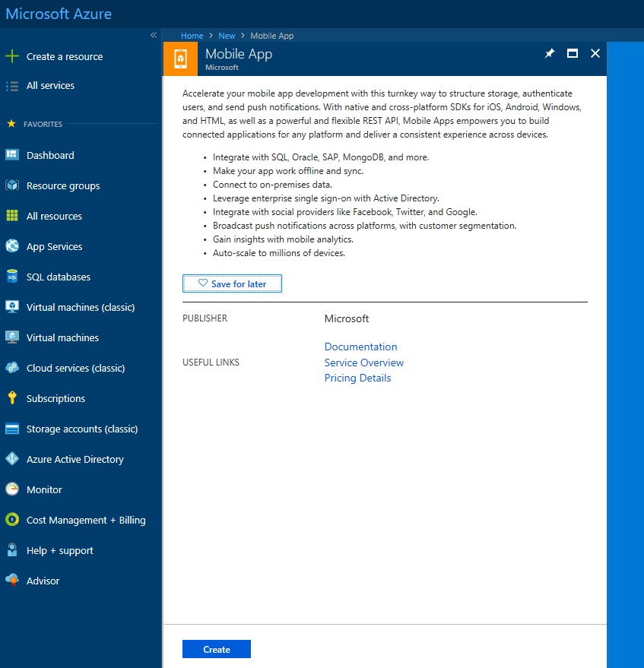The height and width of the screenshot is (668, 644).
Task: Close the Mobile App blade
Action: [x=595, y=53]
